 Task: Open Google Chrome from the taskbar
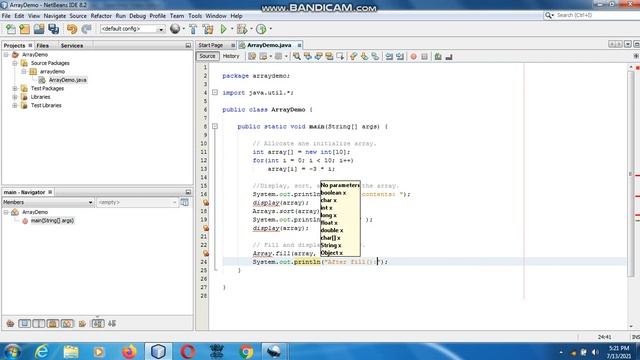coord(246,351)
